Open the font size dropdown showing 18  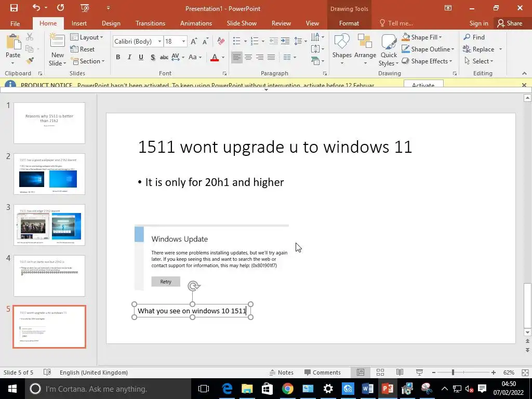pyautogui.click(x=183, y=42)
